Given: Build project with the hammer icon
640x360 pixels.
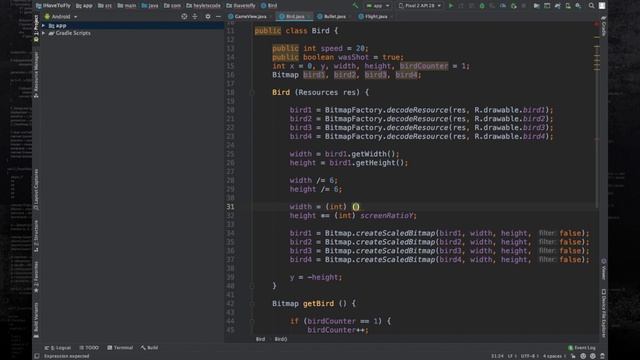Looking at the screenshot, I should click(x=355, y=6).
